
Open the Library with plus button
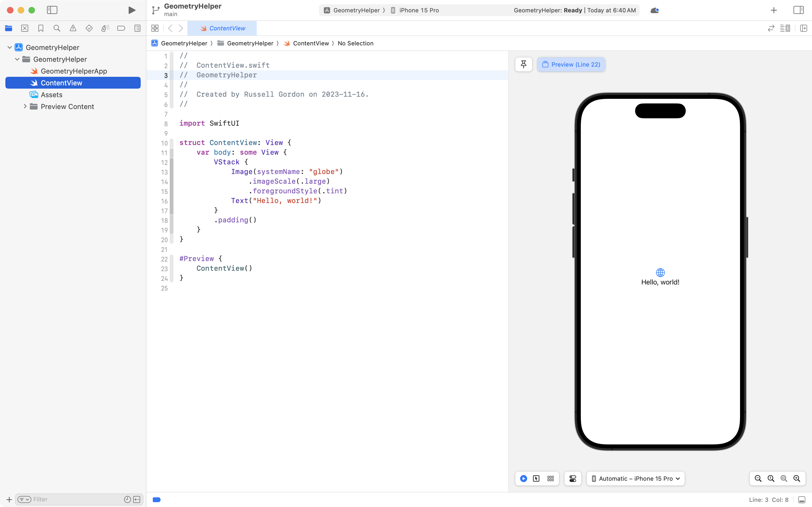774,10
